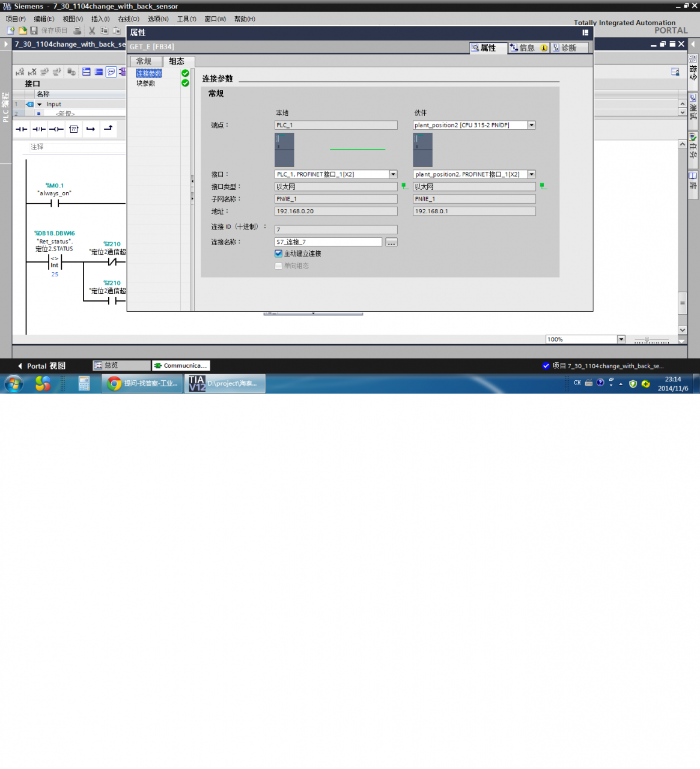Select the 诊断 inspector tab
Image resolution: width=700 pixels, height=769 pixels.
pyautogui.click(x=568, y=48)
